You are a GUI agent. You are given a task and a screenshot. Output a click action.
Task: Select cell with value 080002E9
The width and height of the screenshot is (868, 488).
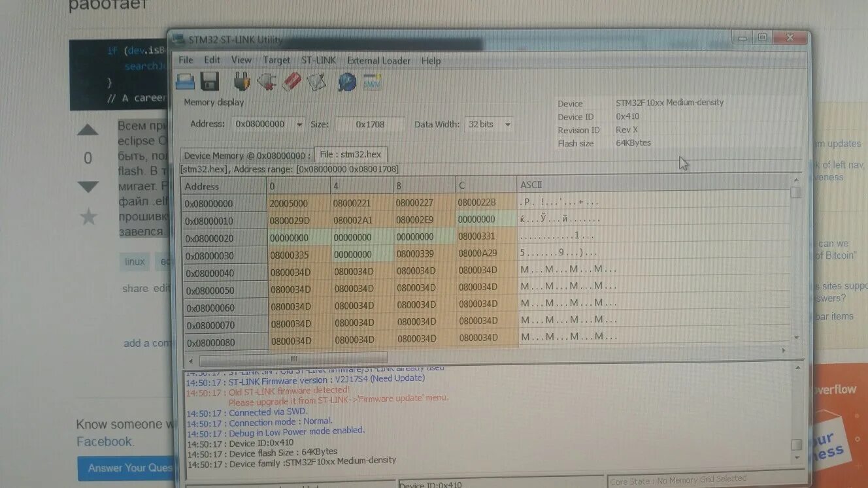pyautogui.click(x=424, y=220)
